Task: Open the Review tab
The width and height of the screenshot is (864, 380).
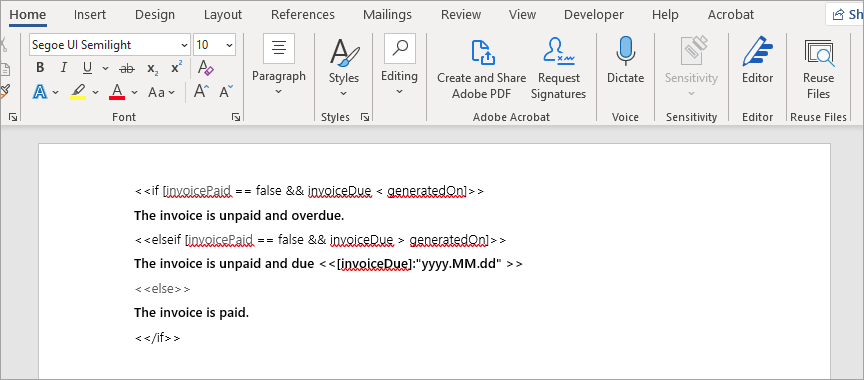Action: click(x=461, y=14)
